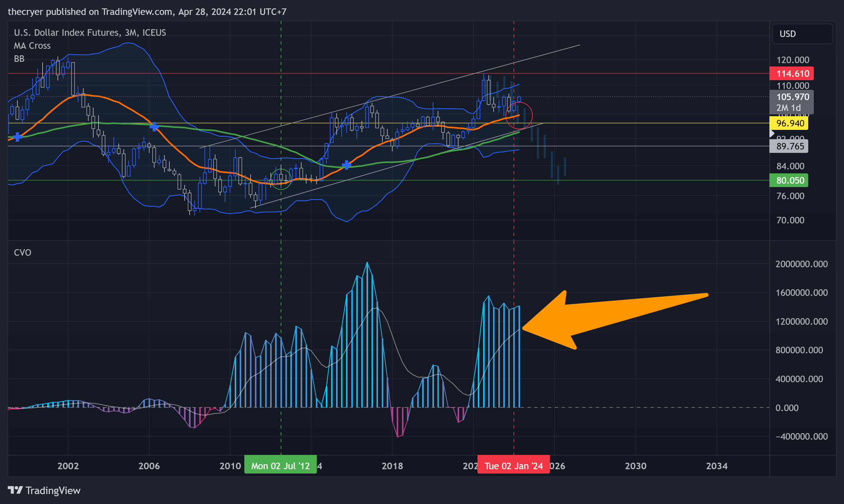
Task: Click the 1600000.000 CVO axis label
Action: (x=801, y=292)
